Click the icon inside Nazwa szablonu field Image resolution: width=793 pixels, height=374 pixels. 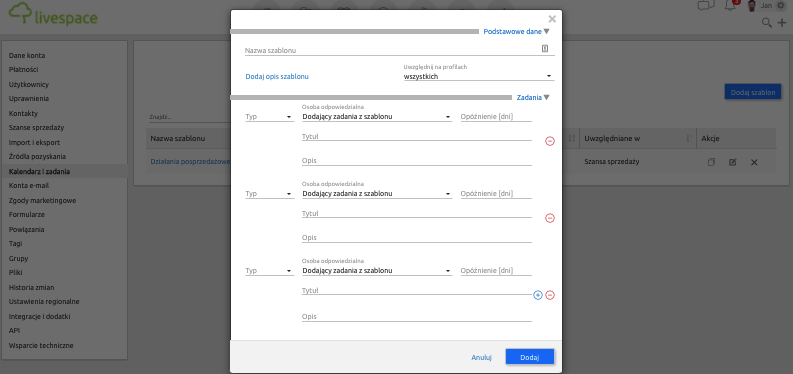click(545, 49)
